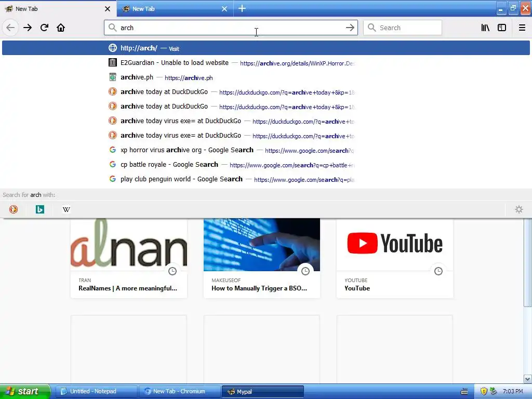Select first archive today at DuckDuckGo suggestion

pyautogui.click(x=265, y=92)
